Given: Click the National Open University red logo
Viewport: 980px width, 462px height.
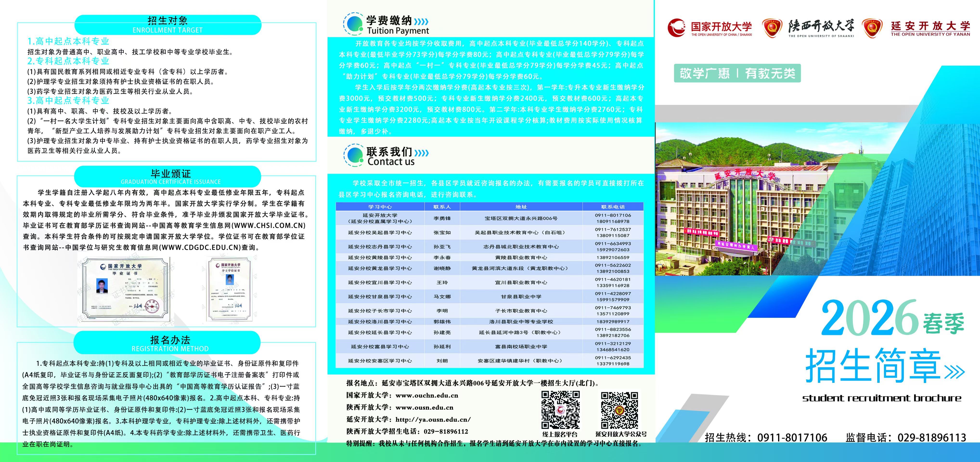Looking at the screenshot, I should point(677,28).
